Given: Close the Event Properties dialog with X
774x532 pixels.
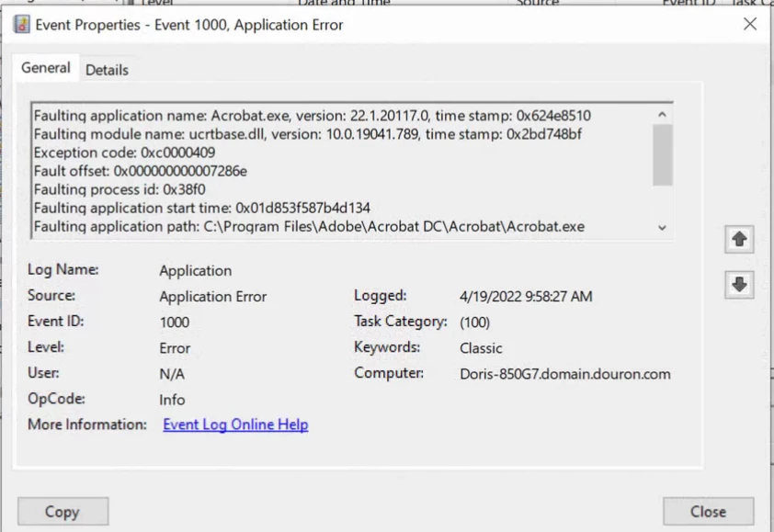Looking at the screenshot, I should click(750, 24).
